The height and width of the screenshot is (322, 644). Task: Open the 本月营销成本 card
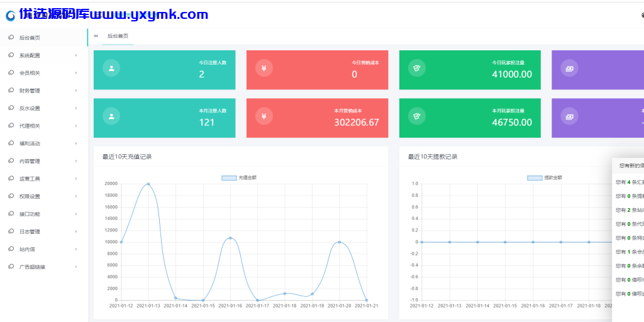(317, 118)
